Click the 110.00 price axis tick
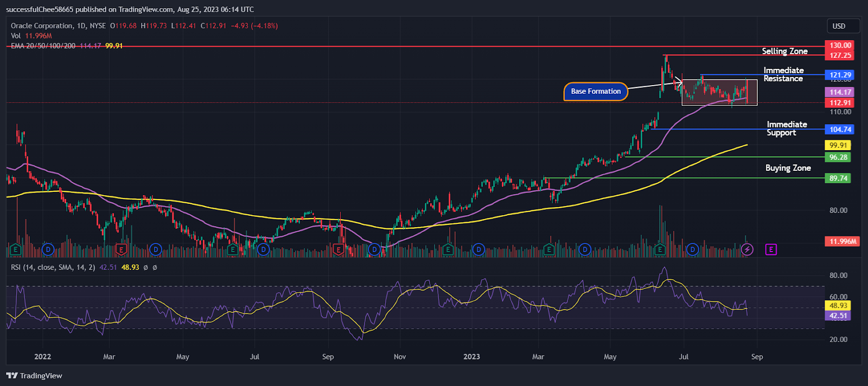868x386 pixels. 840,112
